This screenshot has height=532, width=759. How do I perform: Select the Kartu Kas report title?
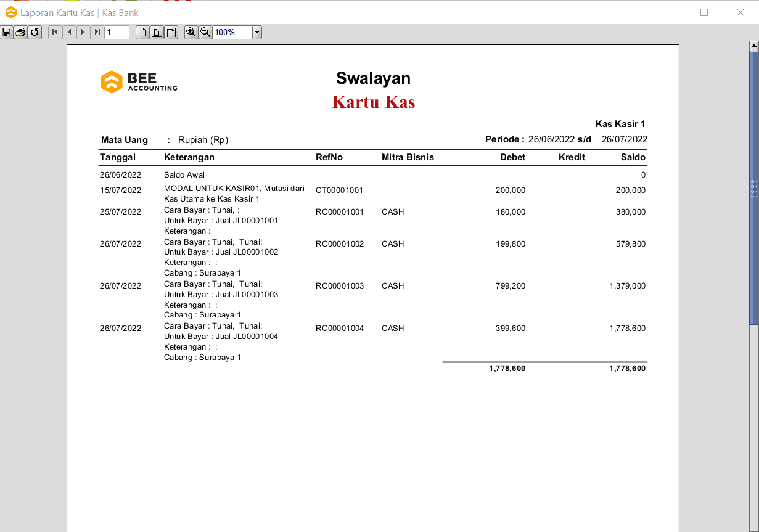(374, 102)
